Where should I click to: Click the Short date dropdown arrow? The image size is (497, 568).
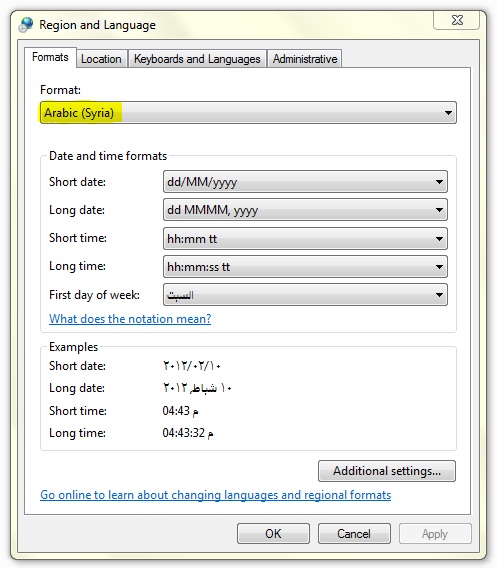click(439, 181)
